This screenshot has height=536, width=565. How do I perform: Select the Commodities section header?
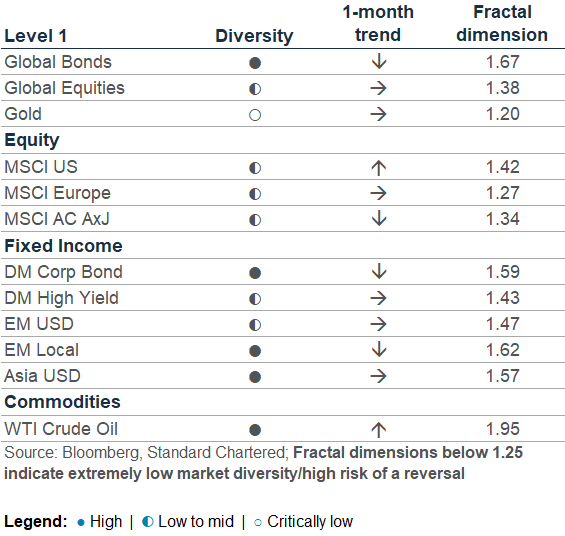pos(62,402)
